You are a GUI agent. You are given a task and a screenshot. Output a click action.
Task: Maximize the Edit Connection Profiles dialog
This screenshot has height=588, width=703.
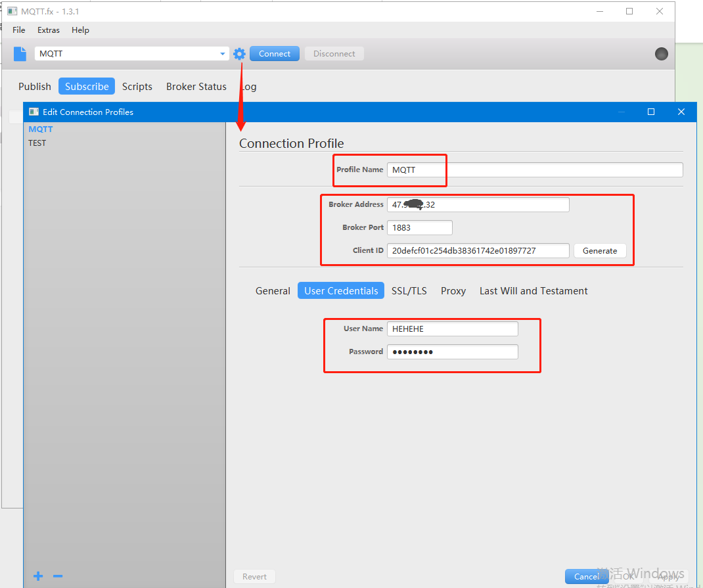point(651,112)
